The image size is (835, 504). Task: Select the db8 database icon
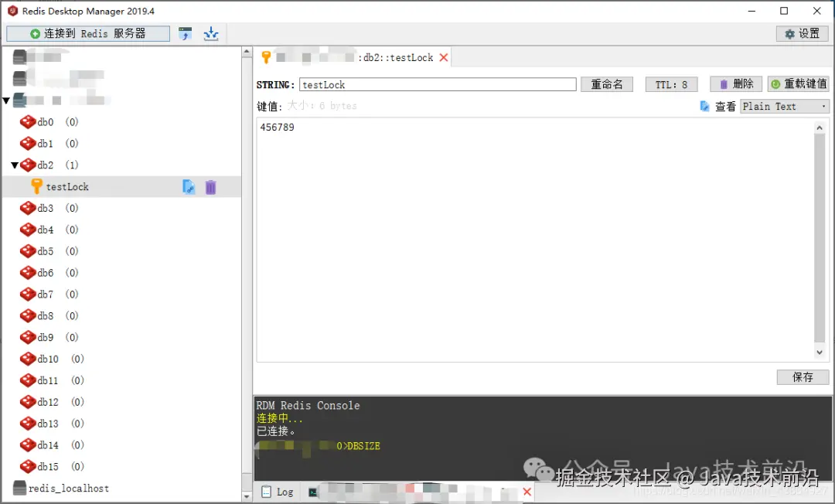[x=28, y=315]
